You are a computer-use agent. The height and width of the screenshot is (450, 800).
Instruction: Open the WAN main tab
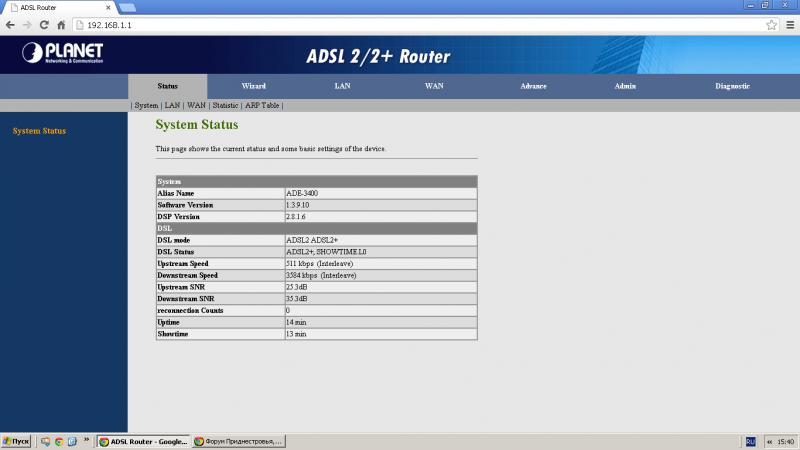click(434, 86)
